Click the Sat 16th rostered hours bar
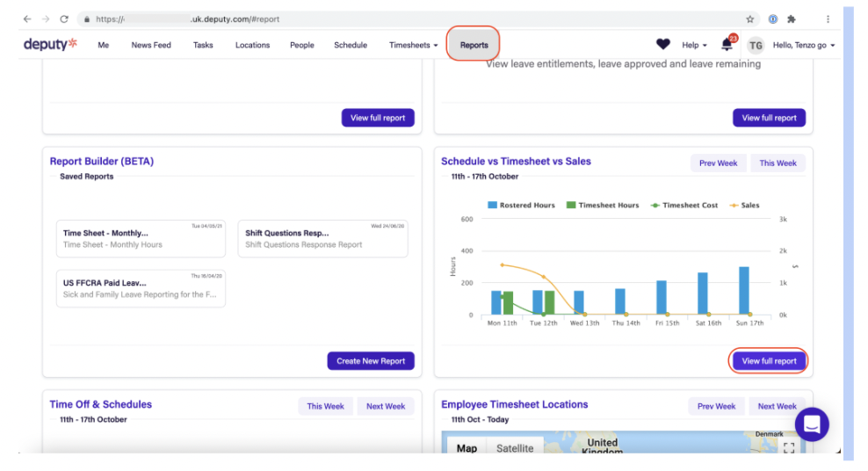The height and width of the screenshot is (471, 868). [x=703, y=293]
